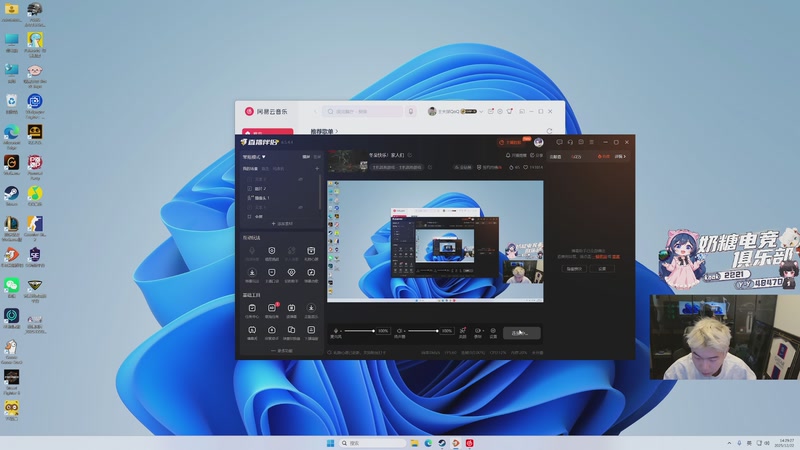Screen dimensions: 800x450
Task: Open the basic tool with red notification badge
Action: click(x=271, y=310)
